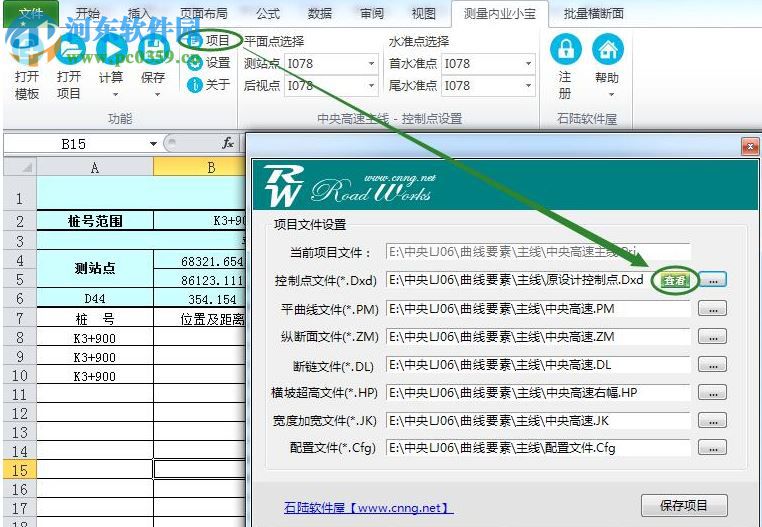This screenshot has width=762, height=527.
Task: Click the 保存项目 button
Action: pyautogui.click(x=684, y=506)
